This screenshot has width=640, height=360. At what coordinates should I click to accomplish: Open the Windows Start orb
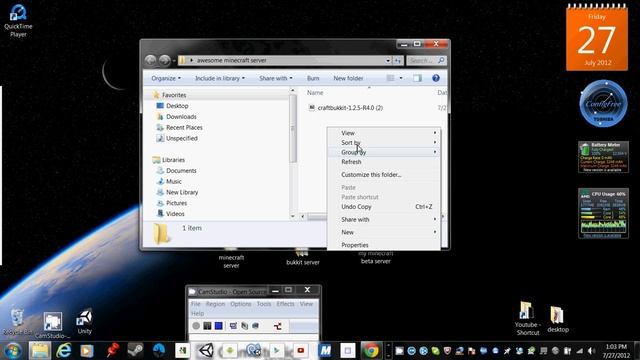13,350
